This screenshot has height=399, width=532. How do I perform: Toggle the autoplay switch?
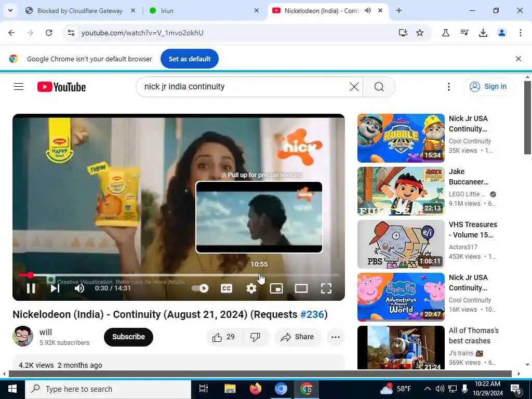coord(200,288)
